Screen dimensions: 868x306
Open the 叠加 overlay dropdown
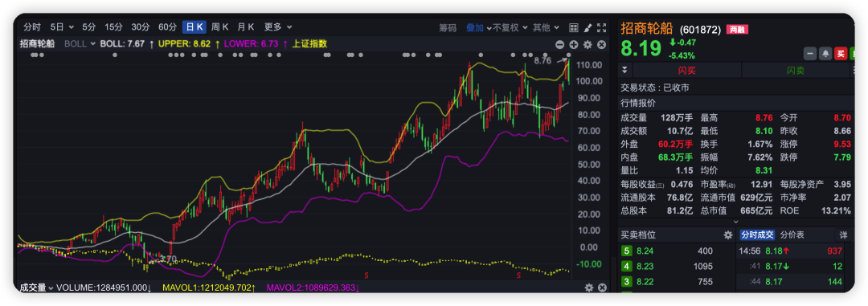pyautogui.click(x=479, y=27)
